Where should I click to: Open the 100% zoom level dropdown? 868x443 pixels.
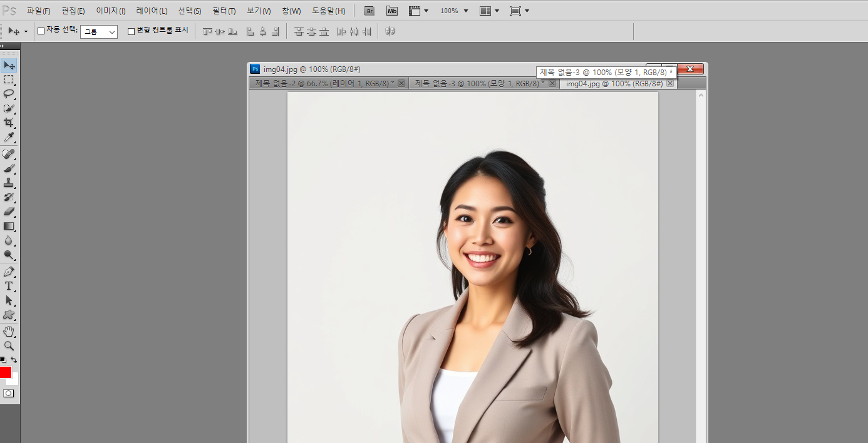(453, 11)
